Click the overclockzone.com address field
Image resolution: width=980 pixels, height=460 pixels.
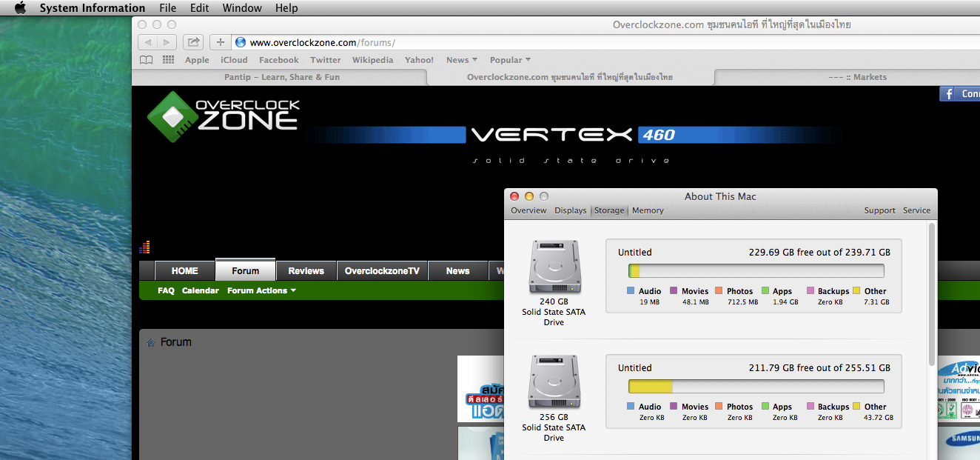click(x=607, y=42)
